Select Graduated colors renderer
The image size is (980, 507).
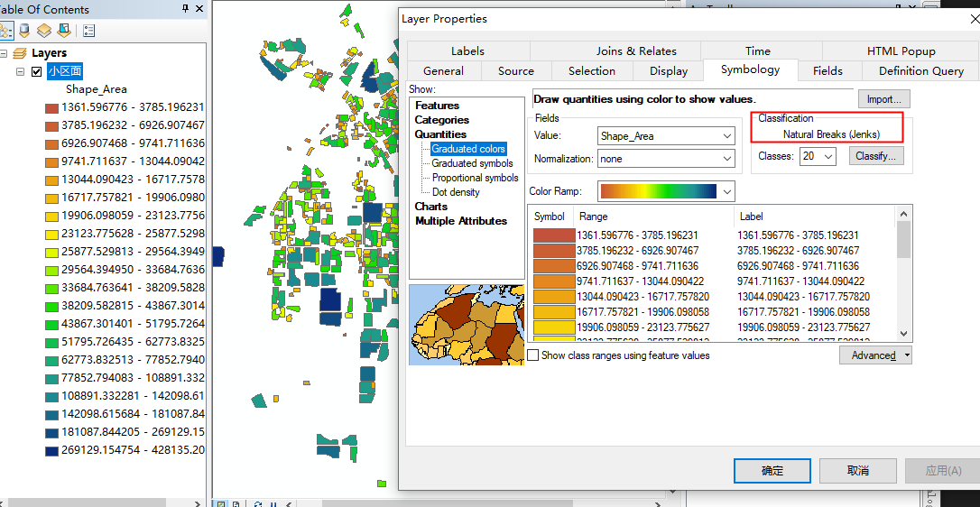point(468,149)
